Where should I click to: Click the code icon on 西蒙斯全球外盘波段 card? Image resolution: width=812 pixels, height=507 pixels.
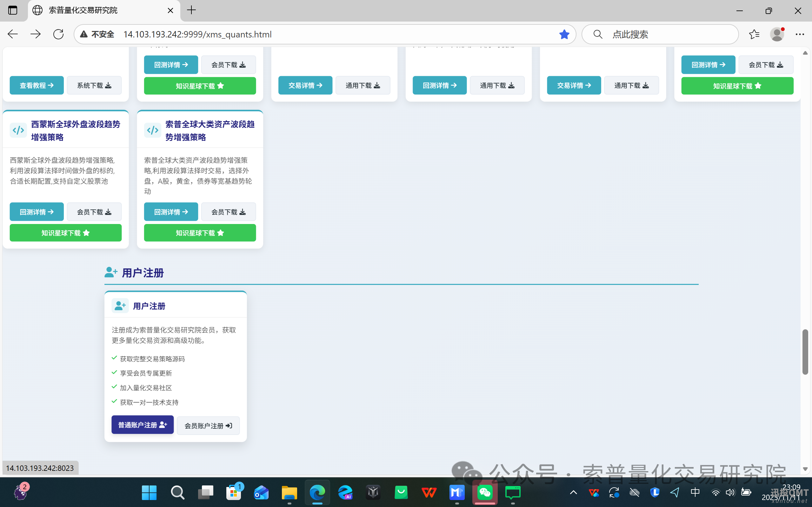pos(18,130)
